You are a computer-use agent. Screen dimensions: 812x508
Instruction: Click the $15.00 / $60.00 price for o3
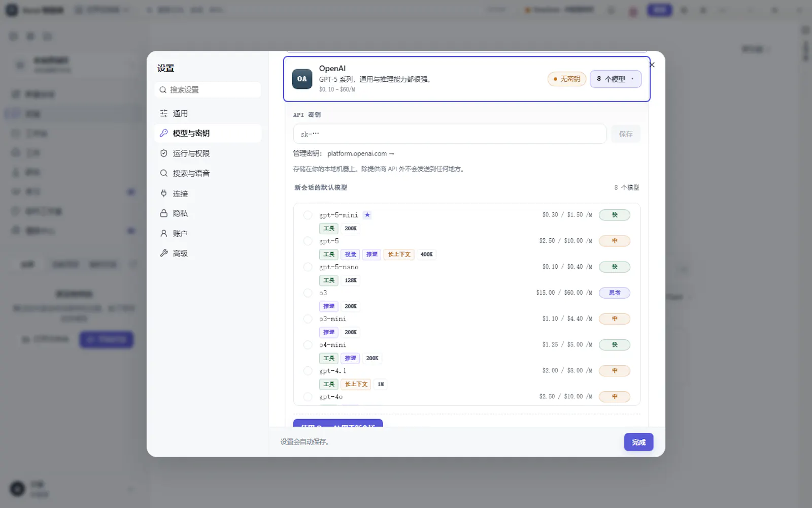coord(564,293)
